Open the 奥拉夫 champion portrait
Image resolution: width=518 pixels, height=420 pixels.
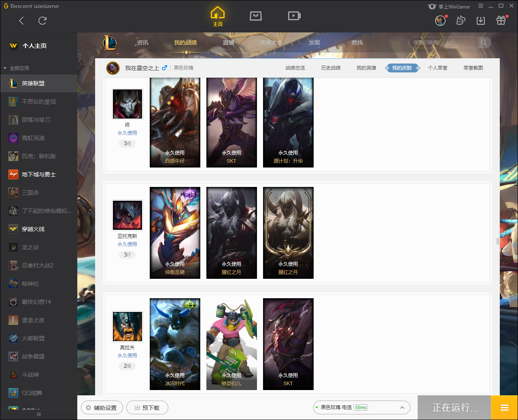(127, 327)
